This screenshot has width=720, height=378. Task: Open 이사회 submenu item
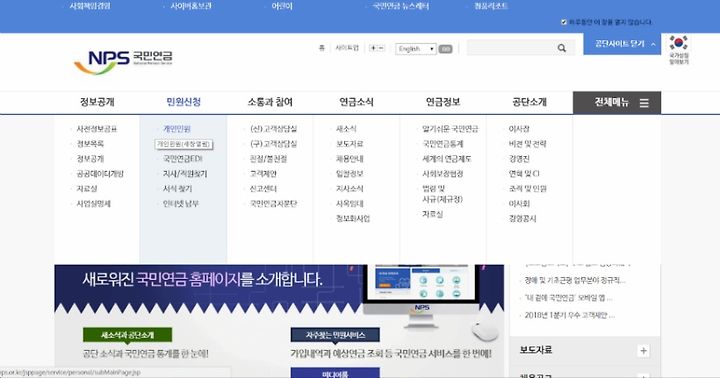coord(519,203)
